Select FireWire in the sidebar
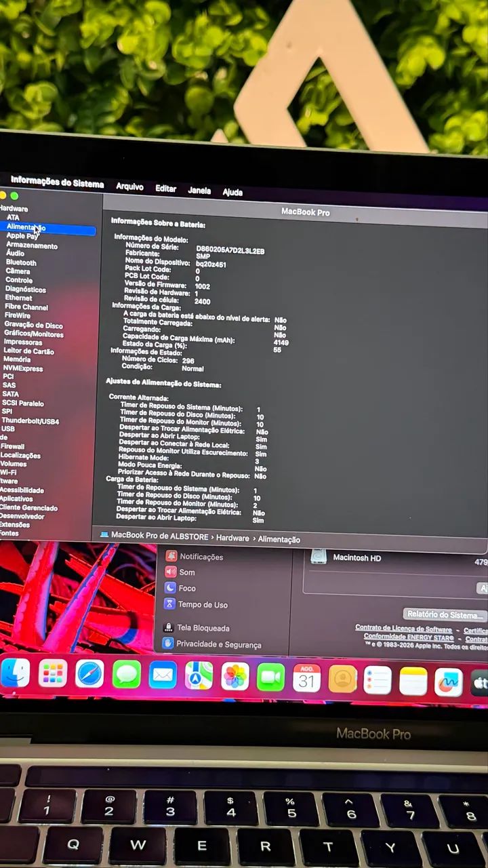The width and height of the screenshot is (488, 868). [18, 315]
